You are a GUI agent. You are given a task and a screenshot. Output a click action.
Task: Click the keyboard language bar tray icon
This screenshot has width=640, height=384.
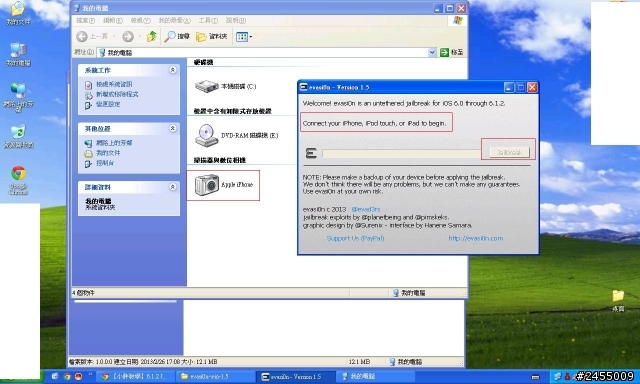click(x=536, y=377)
